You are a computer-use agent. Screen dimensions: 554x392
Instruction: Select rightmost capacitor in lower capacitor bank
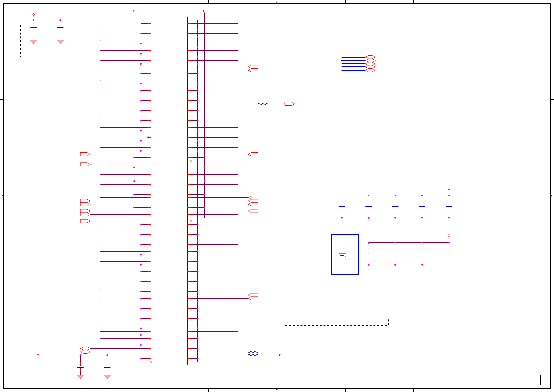pos(449,253)
